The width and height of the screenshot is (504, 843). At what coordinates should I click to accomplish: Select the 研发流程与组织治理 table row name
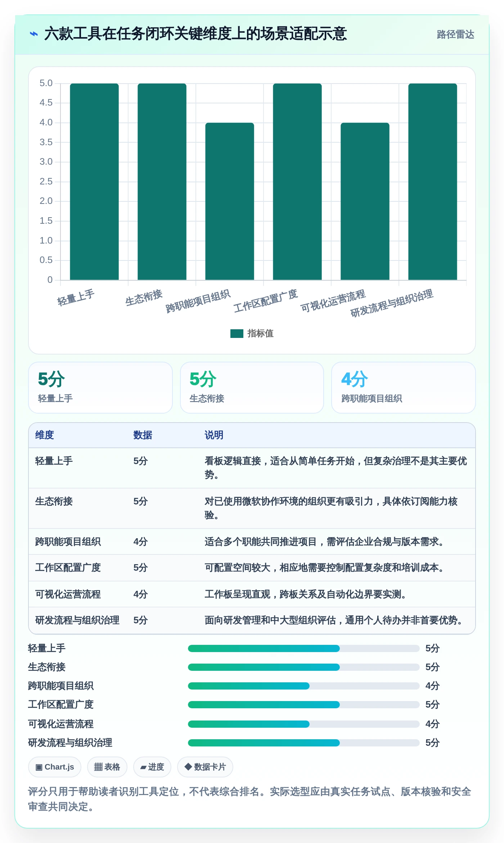click(77, 620)
